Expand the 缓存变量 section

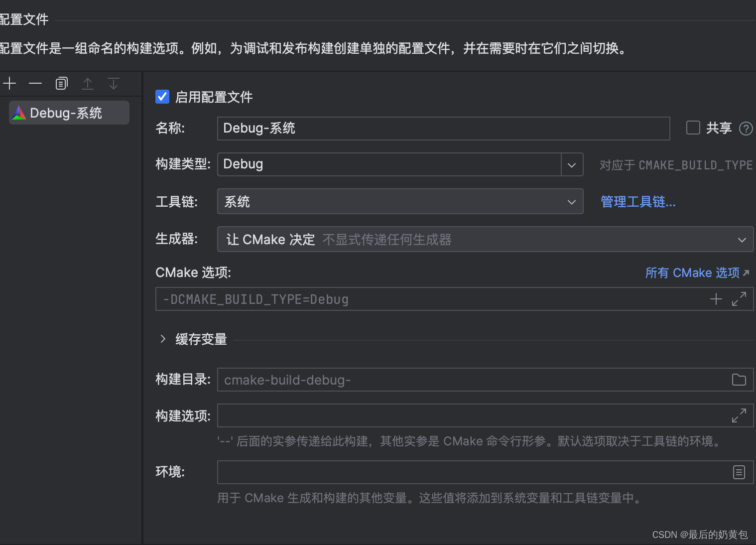pyautogui.click(x=162, y=339)
